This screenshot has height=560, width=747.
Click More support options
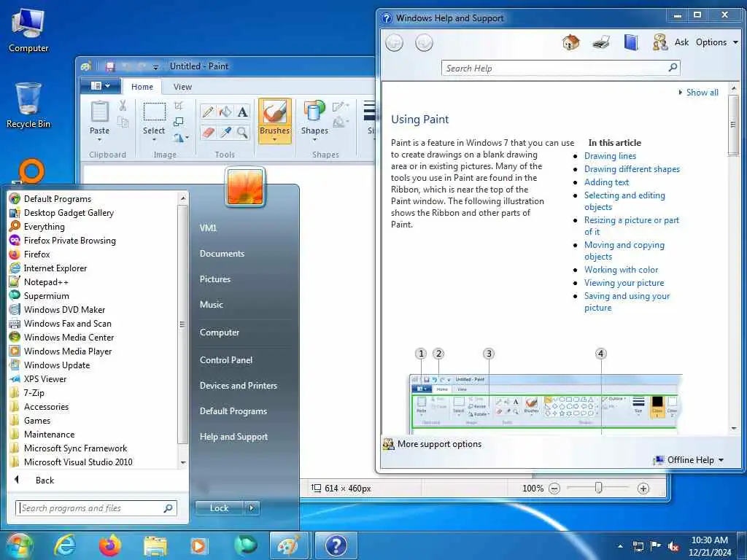click(x=439, y=444)
